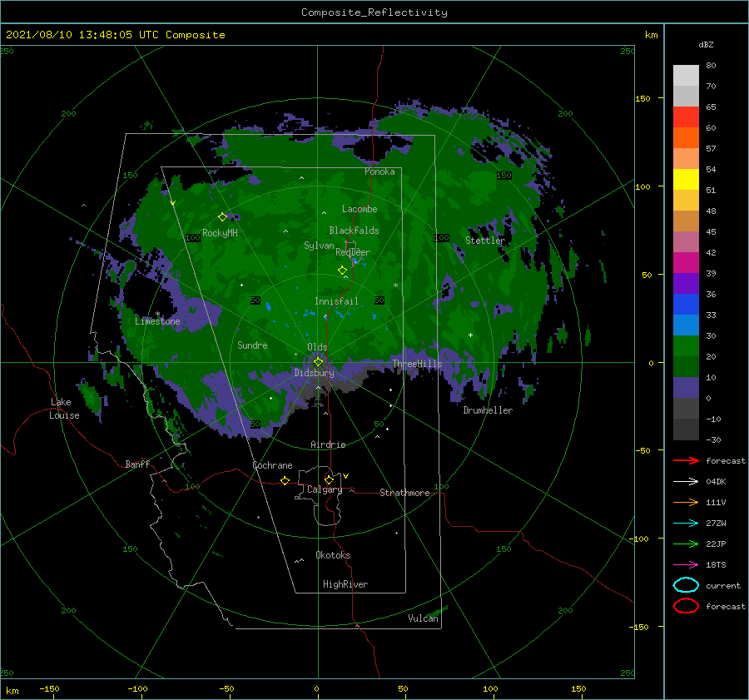Screen dimensions: 749x700
Task: Click the asterisk marker above Limestone
Action: (x=157, y=314)
